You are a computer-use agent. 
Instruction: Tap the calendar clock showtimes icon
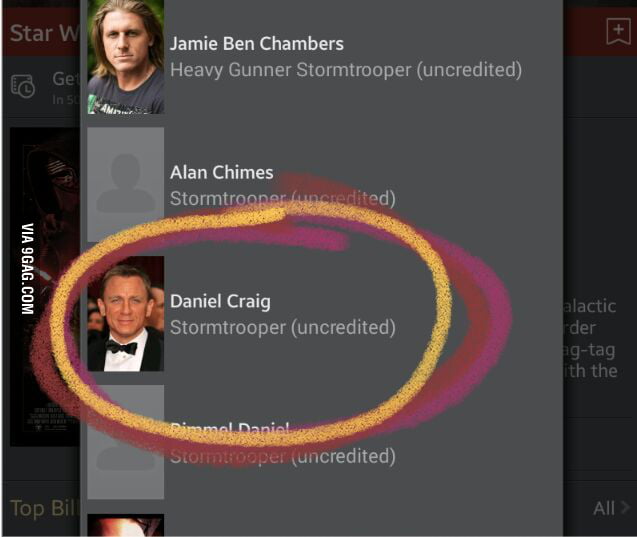(x=23, y=86)
